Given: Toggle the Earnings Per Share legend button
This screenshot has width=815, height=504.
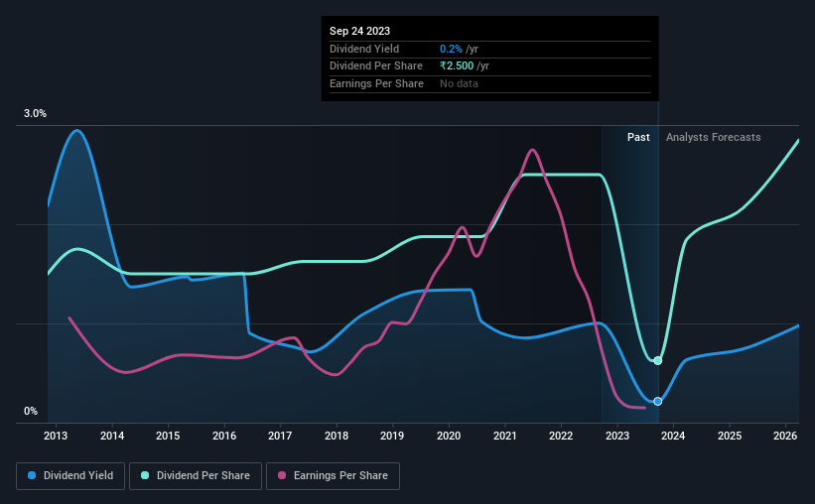Looking at the screenshot, I should pyautogui.click(x=333, y=476).
